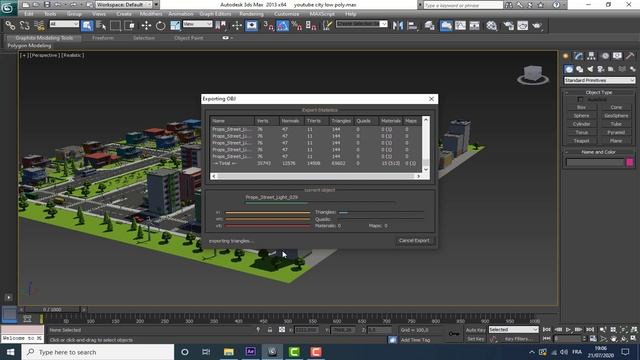Click Cancel Export button

point(414,240)
